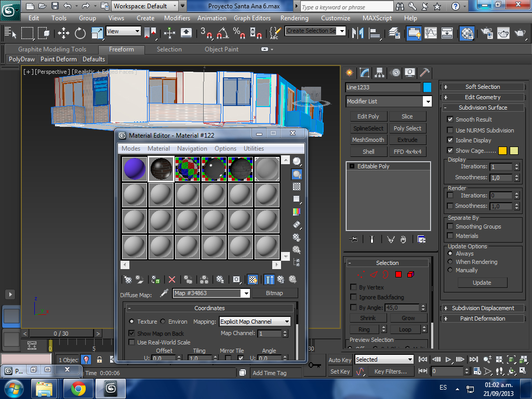The height and width of the screenshot is (399, 532).
Task: Expand the Soft Selection rollout
Action: point(482,87)
